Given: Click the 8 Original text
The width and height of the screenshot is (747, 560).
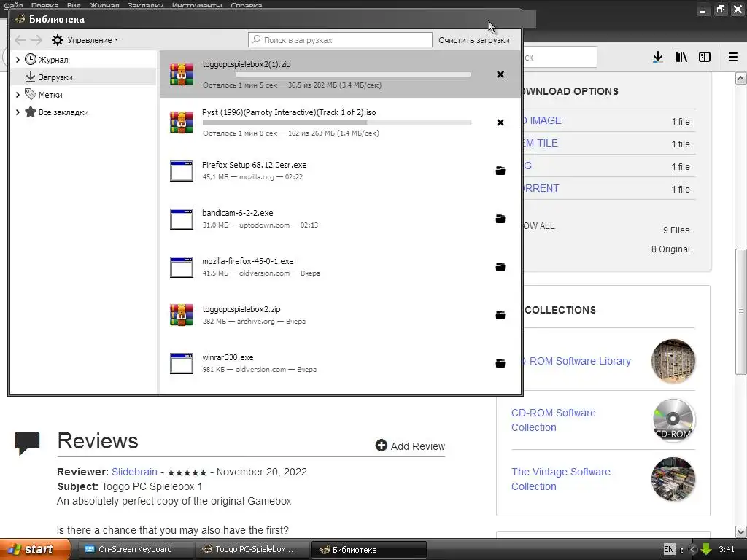Looking at the screenshot, I should [x=670, y=249].
